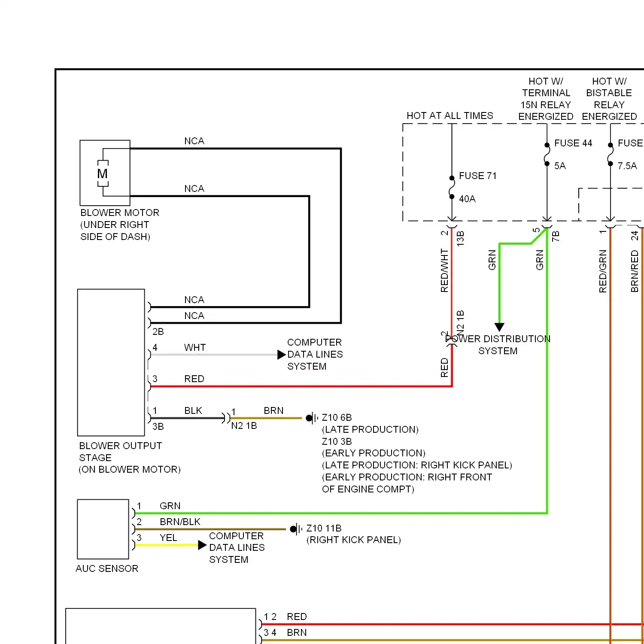The height and width of the screenshot is (644, 644).
Task: Click the arrowhead pointing to Power Distribution System
Action: pos(499,327)
